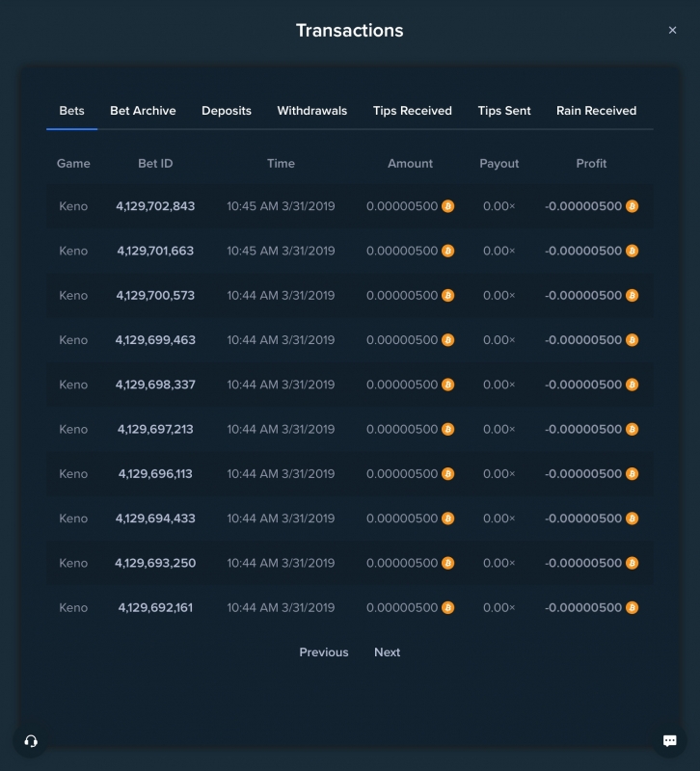Open bet ID 4,129,693,250
Viewport: 700px width, 771px height.
coord(155,563)
